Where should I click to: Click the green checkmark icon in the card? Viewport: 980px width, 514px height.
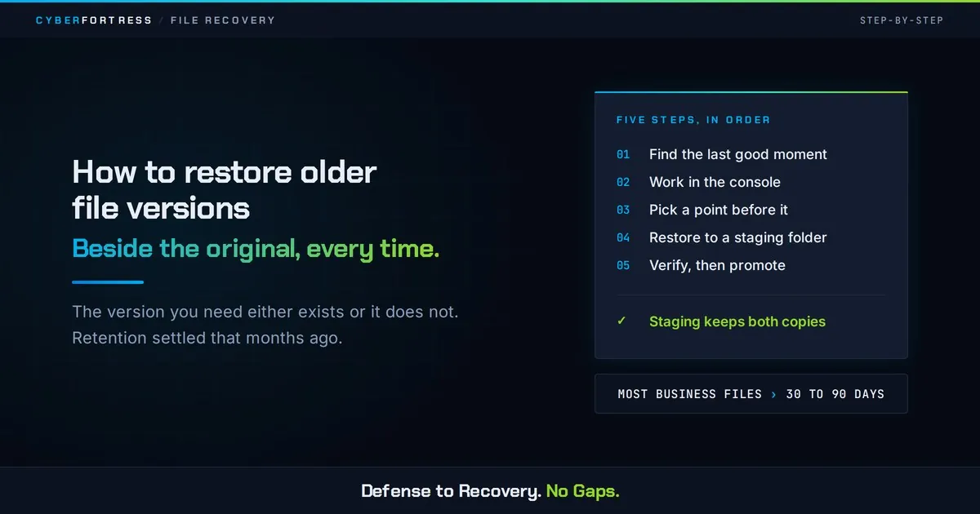pyautogui.click(x=621, y=321)
